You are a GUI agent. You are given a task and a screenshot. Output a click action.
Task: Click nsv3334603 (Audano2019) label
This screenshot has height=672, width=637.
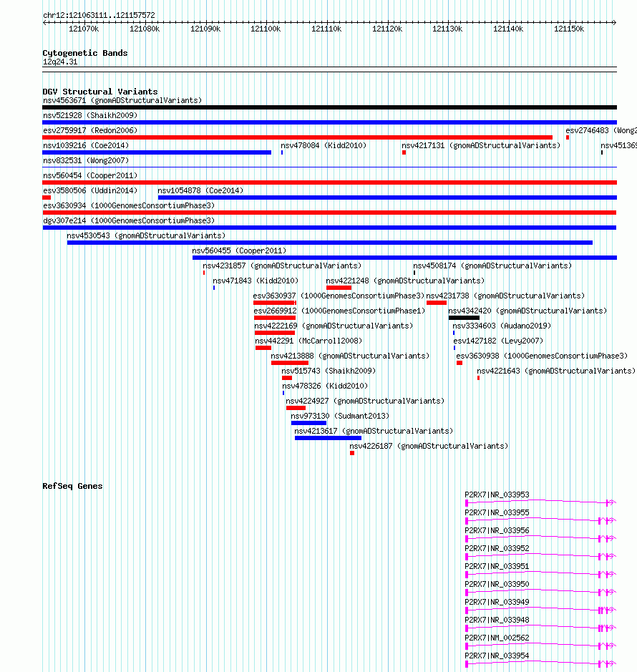tap(502, 326)
